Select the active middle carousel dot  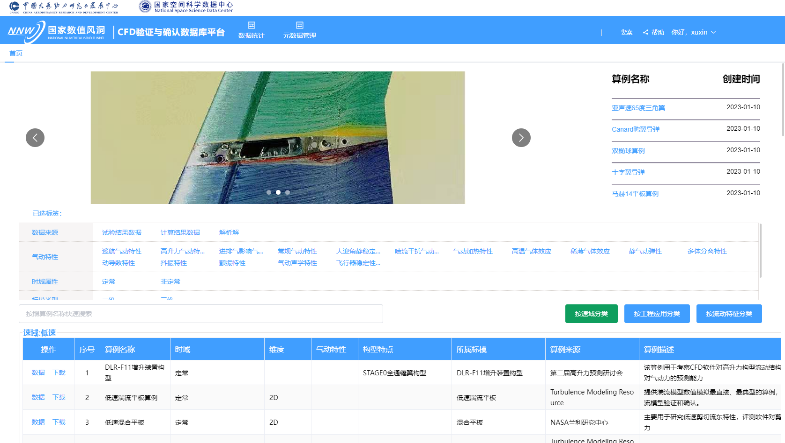tap(278, 192)
